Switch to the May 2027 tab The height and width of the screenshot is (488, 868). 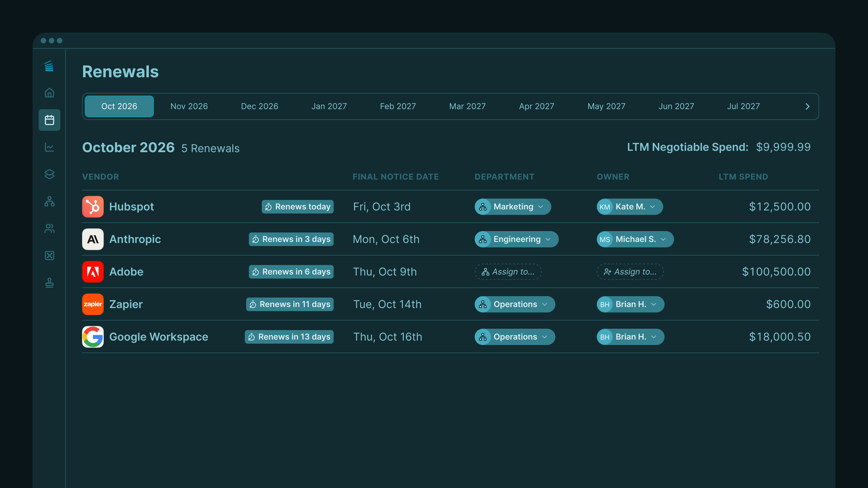click(607, 106)
